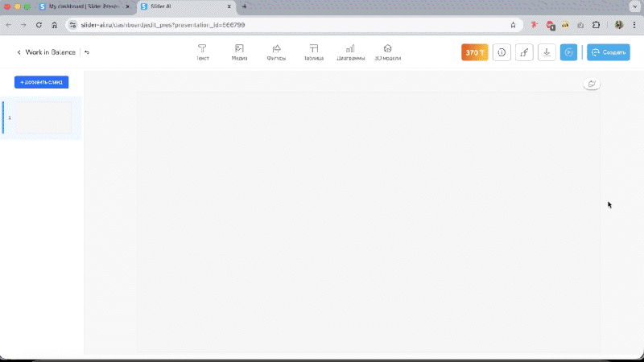Insert a Таблица table
This screenshot has height=362, width=644.
pos(314,52)
